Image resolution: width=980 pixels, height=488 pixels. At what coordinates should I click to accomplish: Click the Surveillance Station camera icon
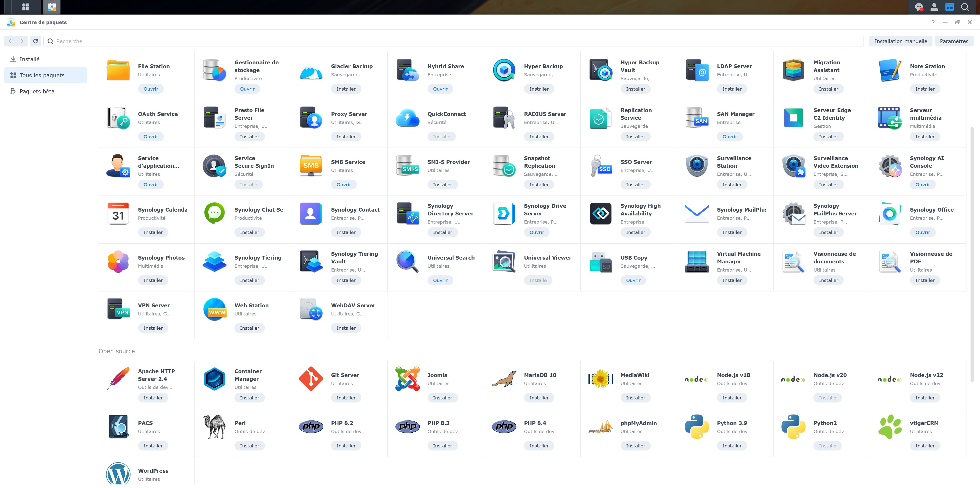tap(697, 166)
